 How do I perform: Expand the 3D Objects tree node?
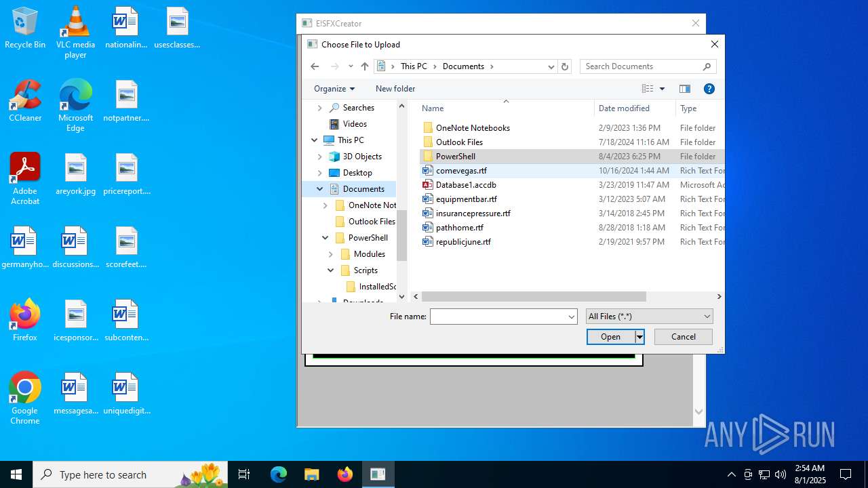[320, 157]
